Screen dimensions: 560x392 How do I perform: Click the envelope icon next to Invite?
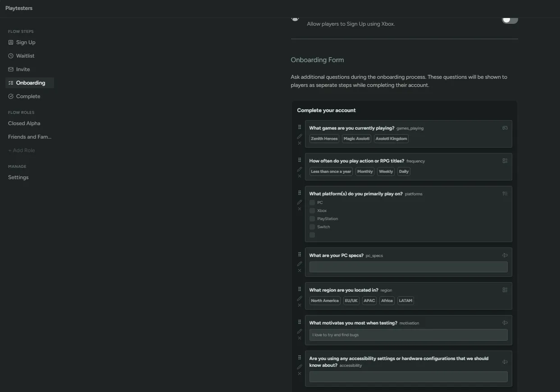[10, 69]
